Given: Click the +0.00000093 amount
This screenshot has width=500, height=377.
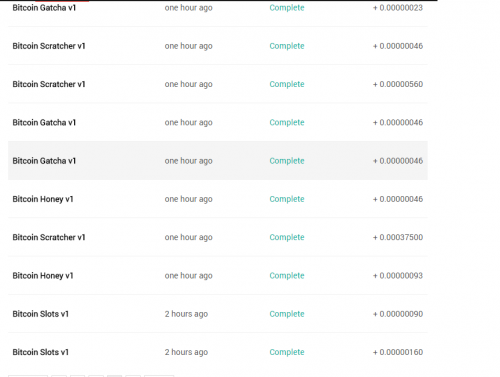Looking at the screenshot, I should pos(398,276).
